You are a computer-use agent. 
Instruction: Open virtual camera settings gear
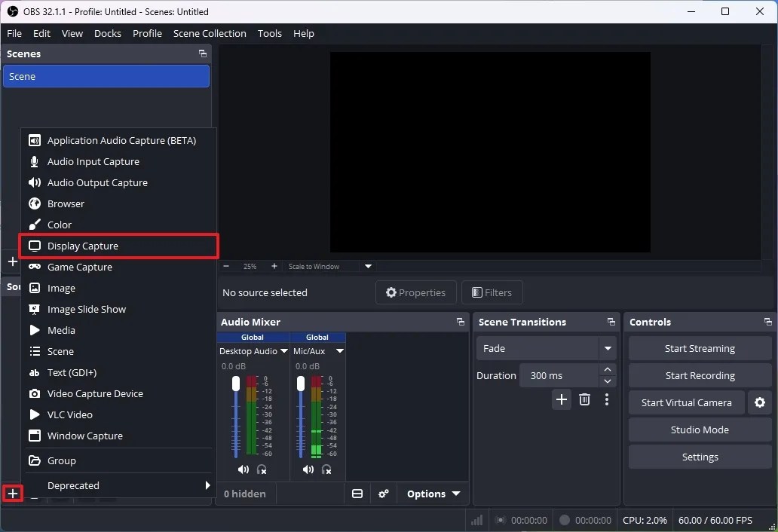pos(760,402)
